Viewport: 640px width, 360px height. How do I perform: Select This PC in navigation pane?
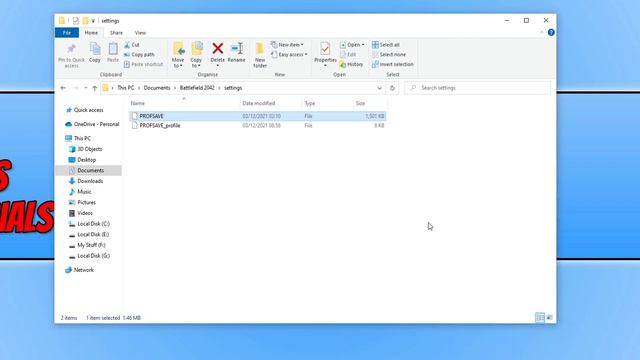tap(82, 138)
